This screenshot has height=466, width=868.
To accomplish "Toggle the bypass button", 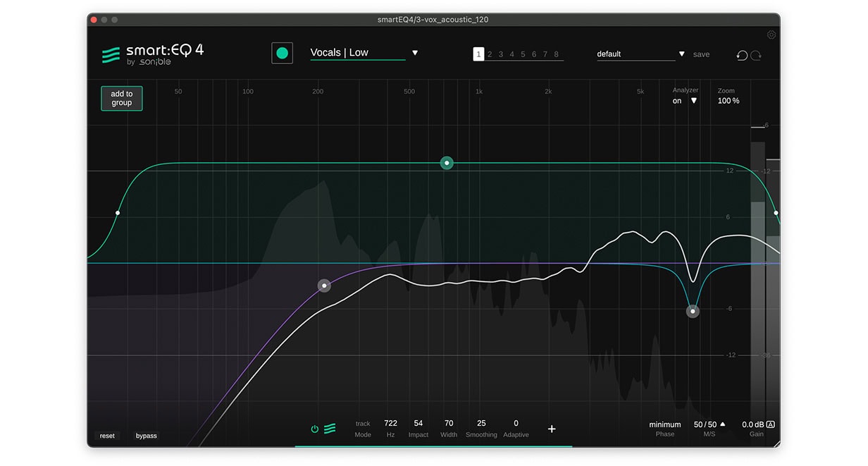I will (147, 436).
